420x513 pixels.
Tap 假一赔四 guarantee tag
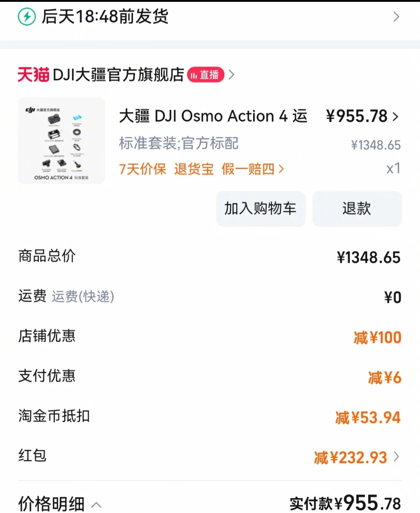(248, 169)
